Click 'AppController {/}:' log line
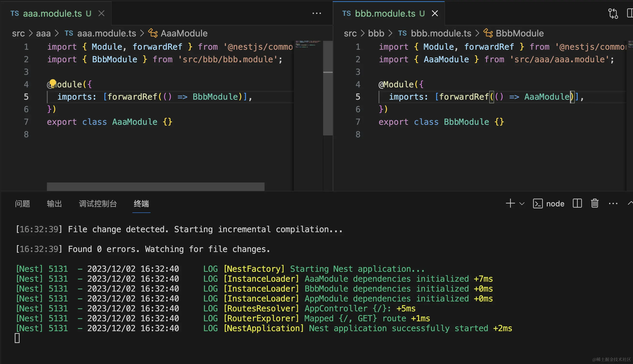Image resolution: width=633 pixels, height=364 pixels. point(216,308)
